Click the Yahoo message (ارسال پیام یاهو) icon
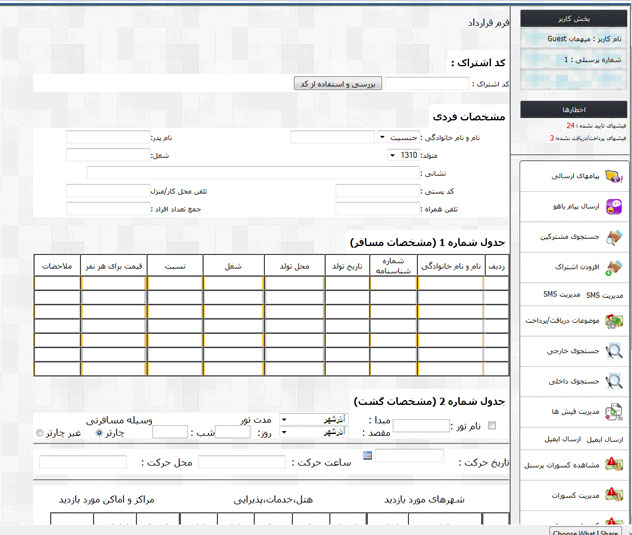The height and width of the screenshot is (535, 632). [613, 206]
